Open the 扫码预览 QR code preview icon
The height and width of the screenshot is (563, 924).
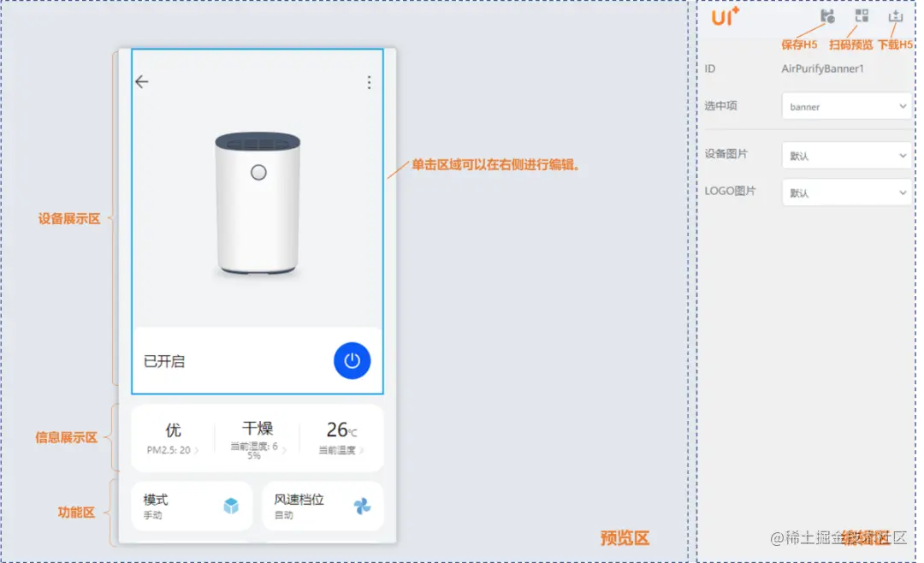tap(862, 15)
